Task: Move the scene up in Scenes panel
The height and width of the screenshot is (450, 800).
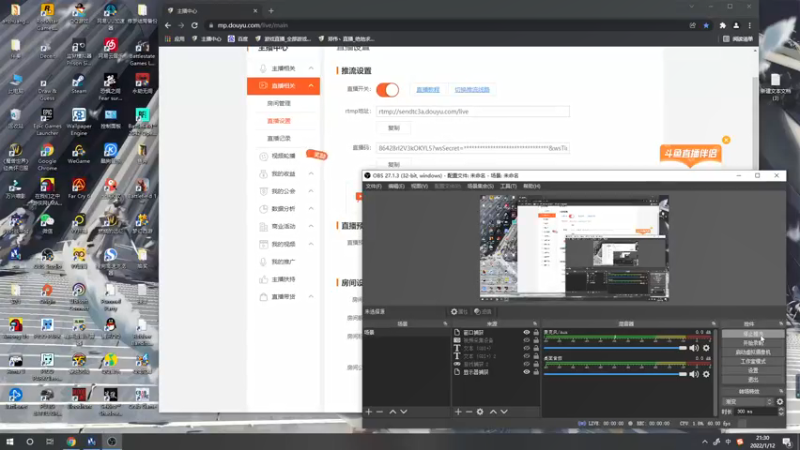Action: pyautogui.click(x=393, y=412)
